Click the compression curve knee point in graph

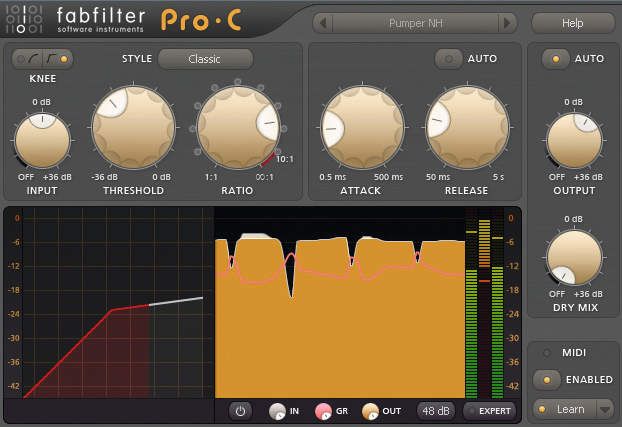click(x=112, y=310)
